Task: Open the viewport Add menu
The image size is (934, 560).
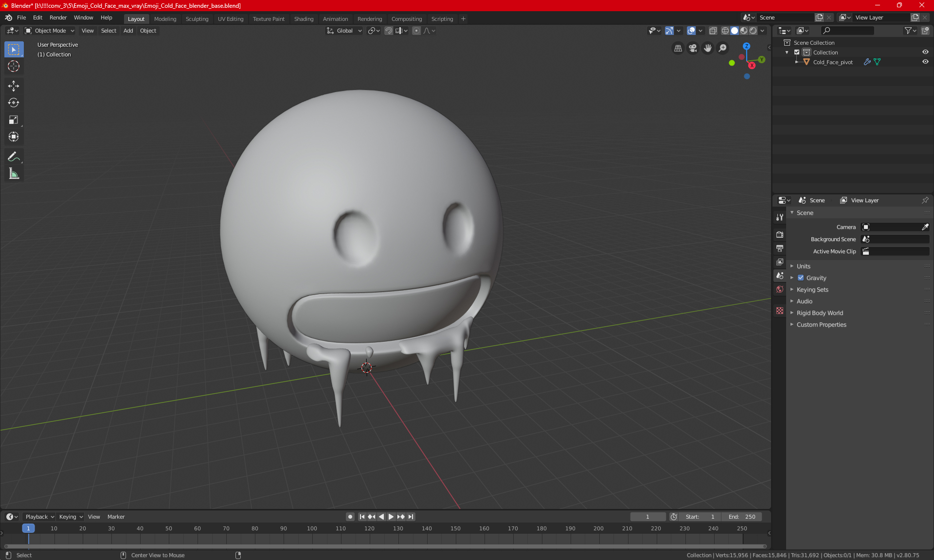Action: pyautogui.click(x=128, y=31)
